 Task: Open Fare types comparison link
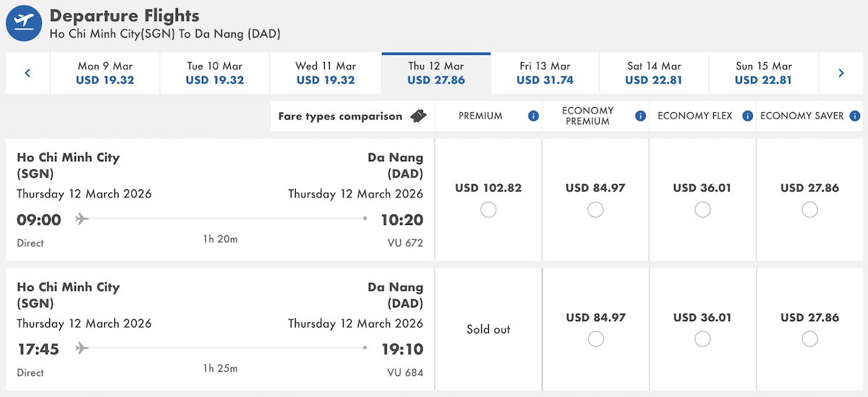(340, 116)
